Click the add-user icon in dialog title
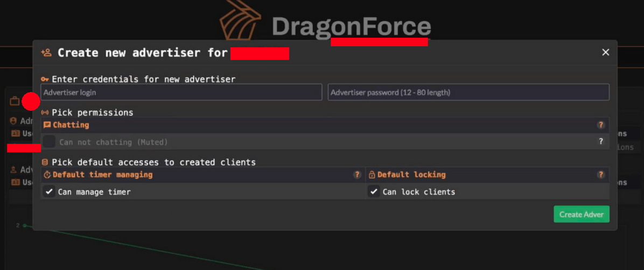The width and height of the screenshot is (644, 270). pyautogui.click(x=46, y=53)
